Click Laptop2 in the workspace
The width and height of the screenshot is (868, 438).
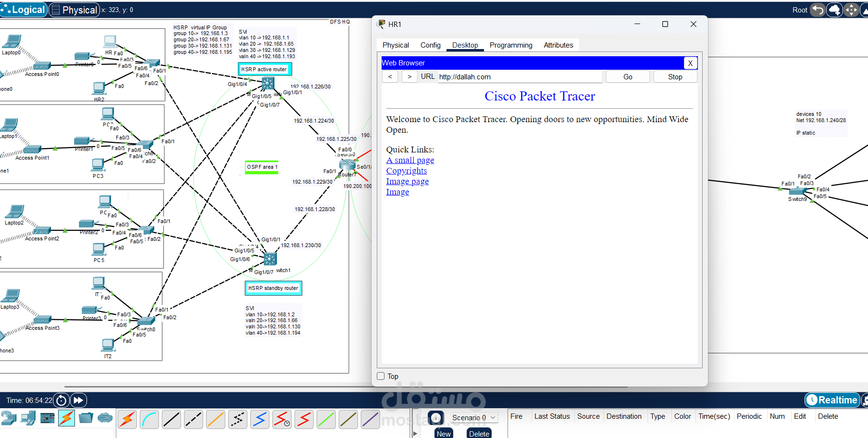pyautogui.click(x=14, y=211)
